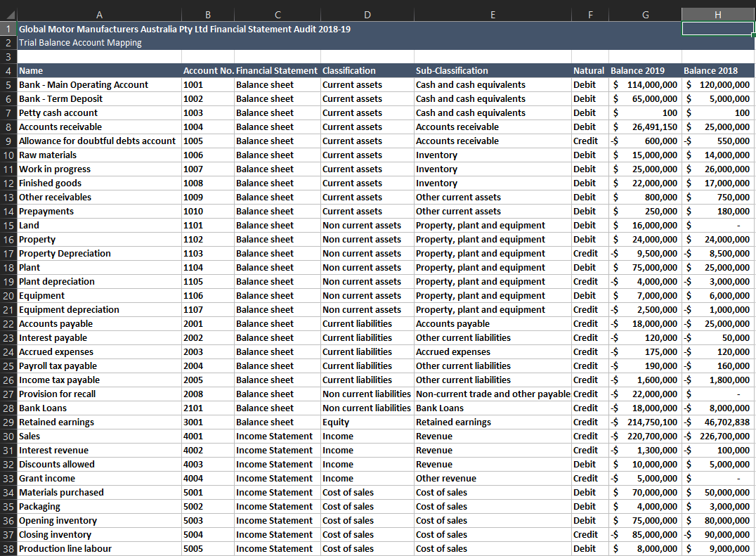
Task: Click 2019 balance 65,000,000 cell
Action: click(646, 99)
